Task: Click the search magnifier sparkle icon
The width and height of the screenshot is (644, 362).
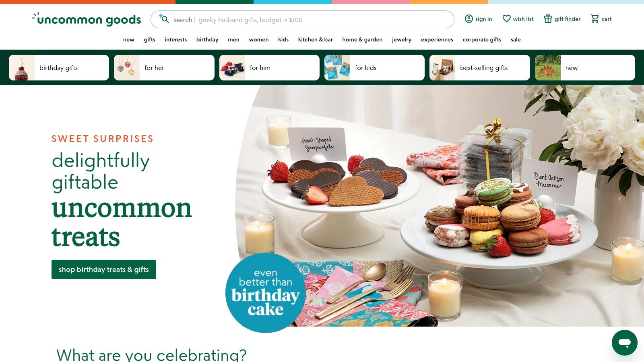Action: 164,19
